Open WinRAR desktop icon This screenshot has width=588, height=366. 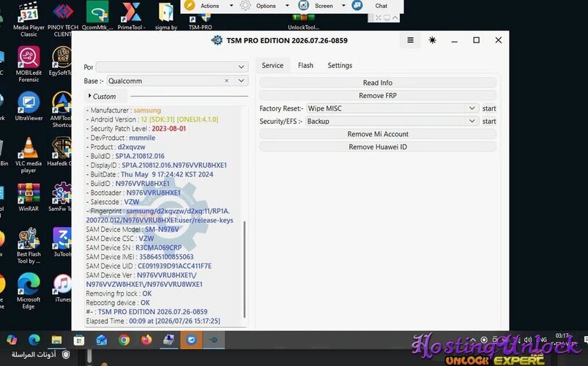29,197
